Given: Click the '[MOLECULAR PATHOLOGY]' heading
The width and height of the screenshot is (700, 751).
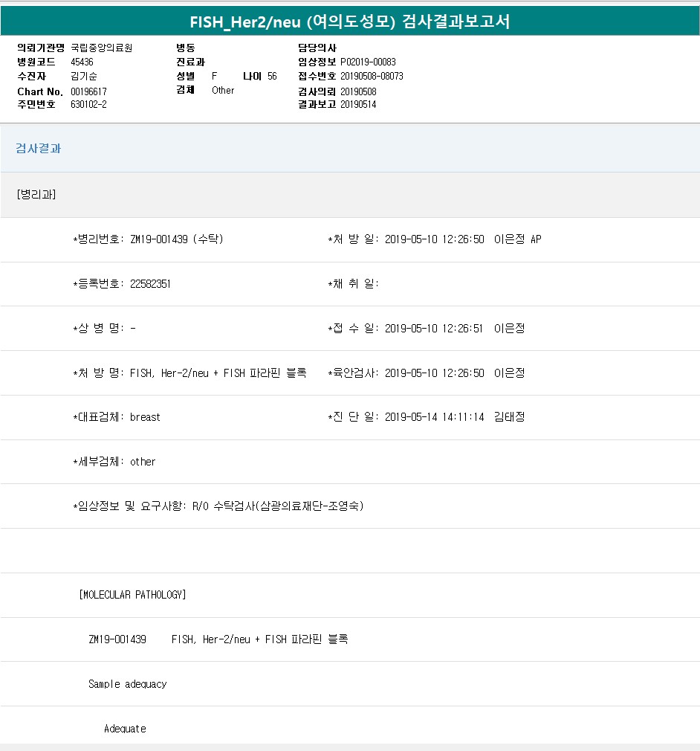Looking at the screenshot, I should [132, 595].
